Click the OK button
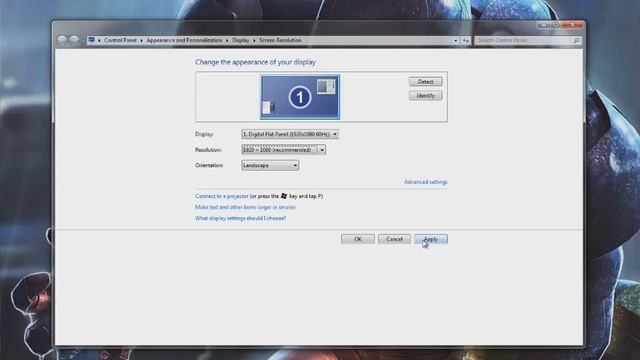640x360 pixels. [x=358, y=239]
